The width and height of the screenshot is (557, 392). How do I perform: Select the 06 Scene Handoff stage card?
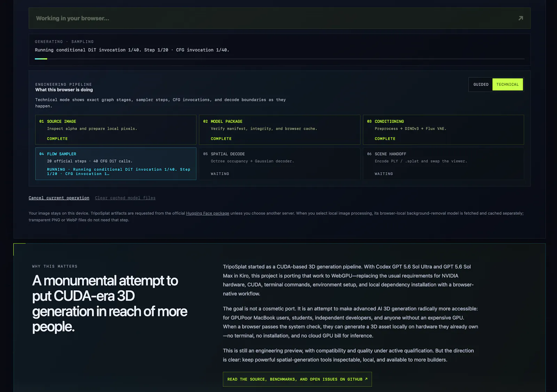(x=444, y=164)
